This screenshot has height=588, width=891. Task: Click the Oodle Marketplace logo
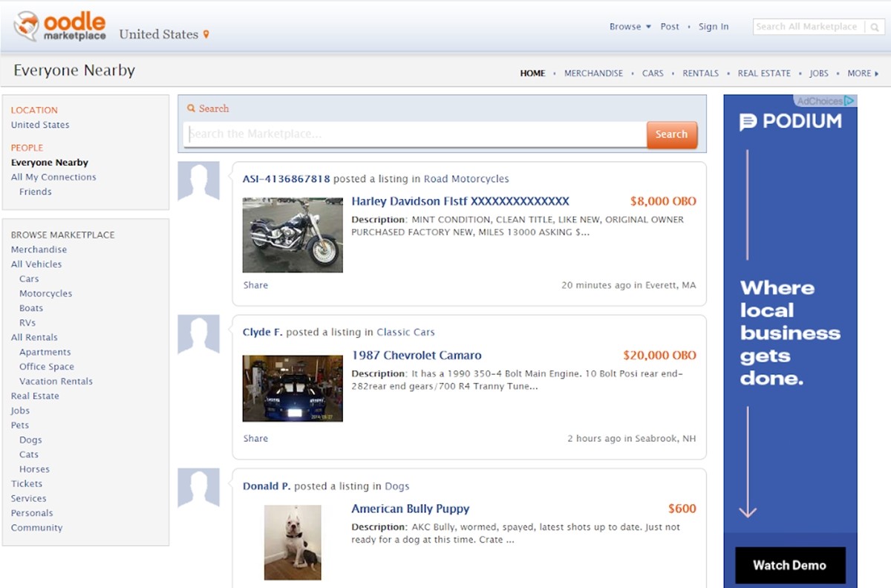pos(59,27)
